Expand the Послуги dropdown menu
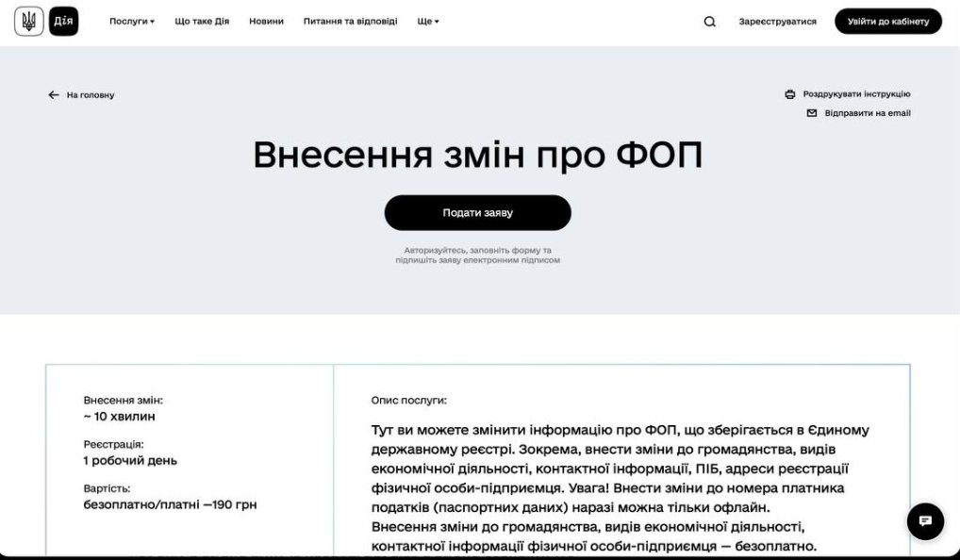 [x=131, y=22]
